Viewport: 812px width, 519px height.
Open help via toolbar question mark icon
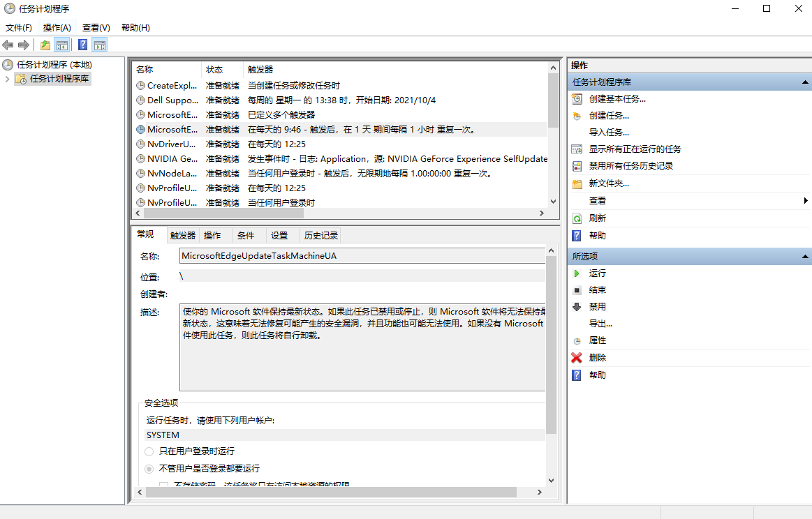coord(82,45)
